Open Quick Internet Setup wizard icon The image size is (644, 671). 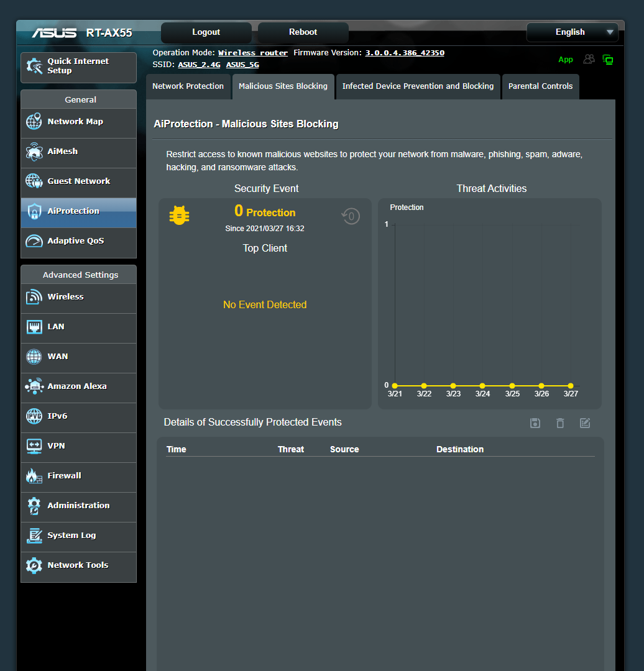point(34,66)
